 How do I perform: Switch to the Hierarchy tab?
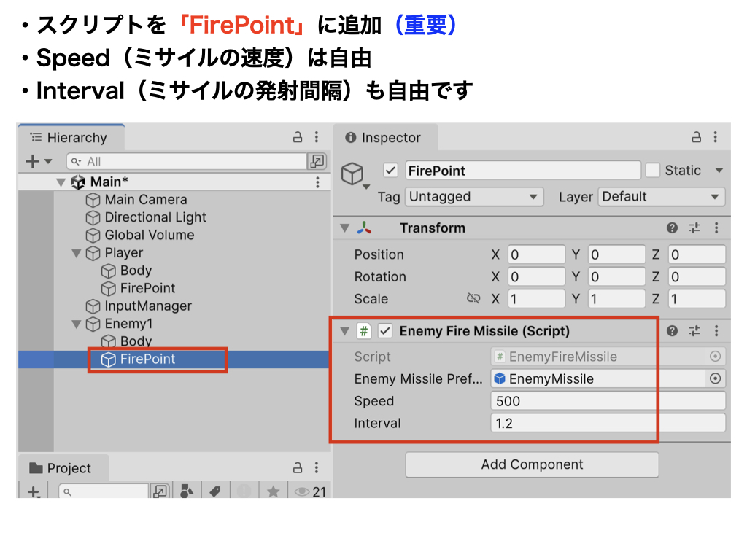tap(71, 138)
